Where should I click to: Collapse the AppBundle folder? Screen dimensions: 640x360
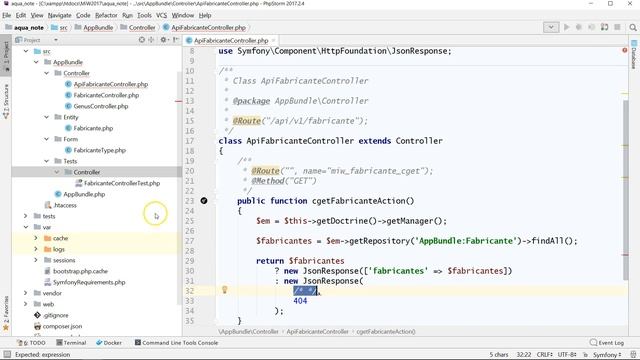click(x=36, y=62)
